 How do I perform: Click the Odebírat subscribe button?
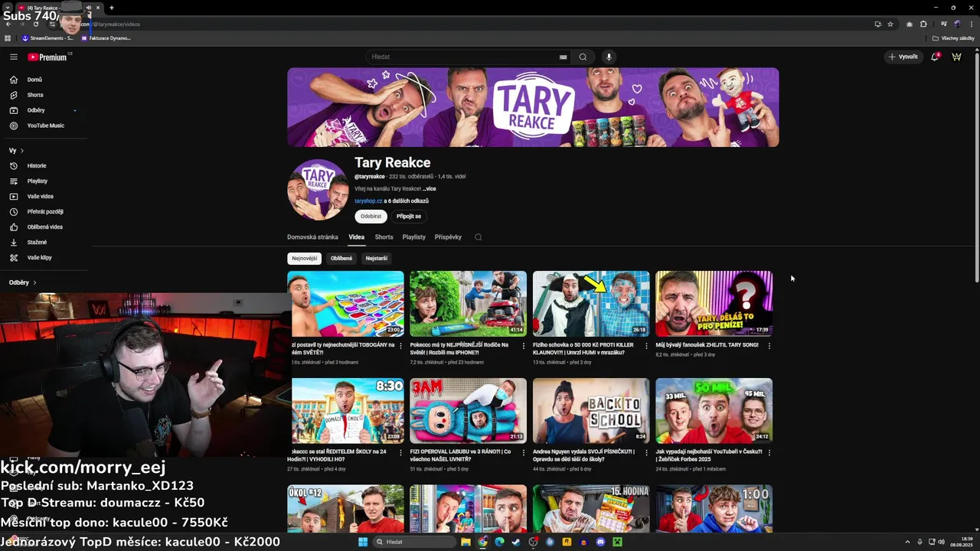coord(371,217)
